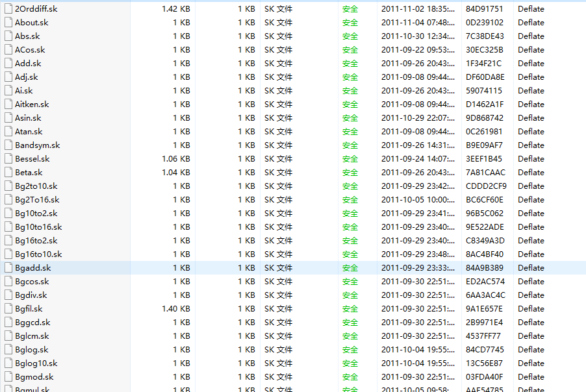
Task: Select the Bgcos.sk file icon
Action: pyautogui.click(x=8, y=281)
